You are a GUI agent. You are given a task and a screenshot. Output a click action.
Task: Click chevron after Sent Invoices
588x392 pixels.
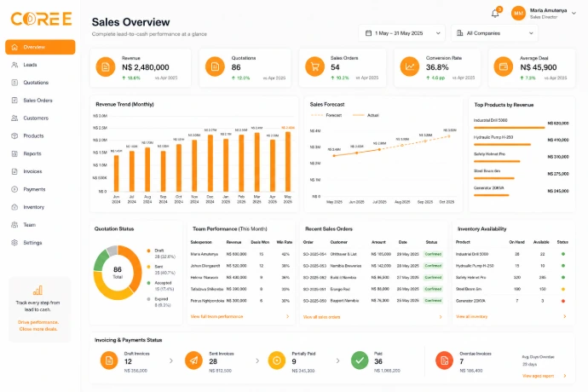257,360
